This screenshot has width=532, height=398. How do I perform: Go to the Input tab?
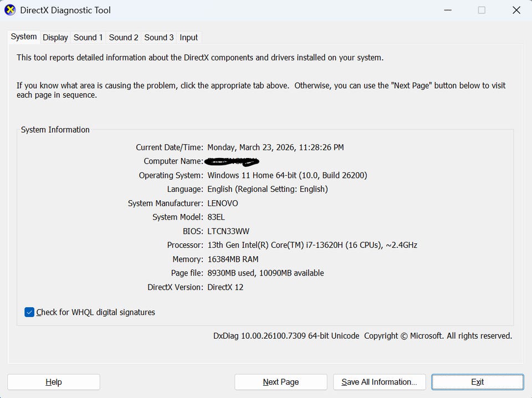click(x=188, y=37)
